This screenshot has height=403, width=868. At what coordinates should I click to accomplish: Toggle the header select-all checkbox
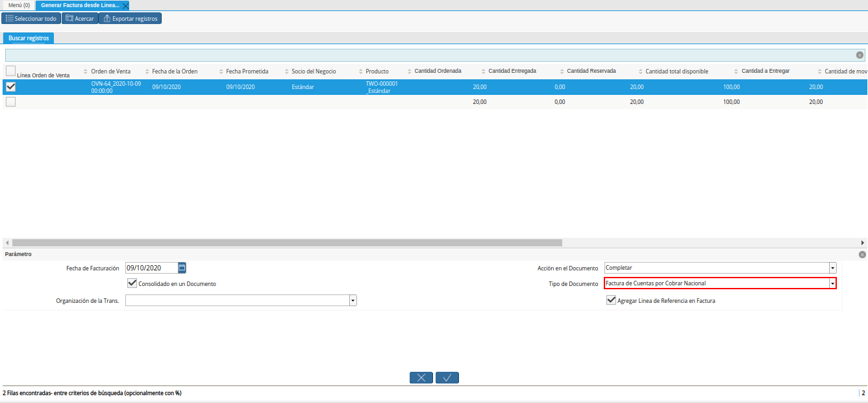[11, 70]
